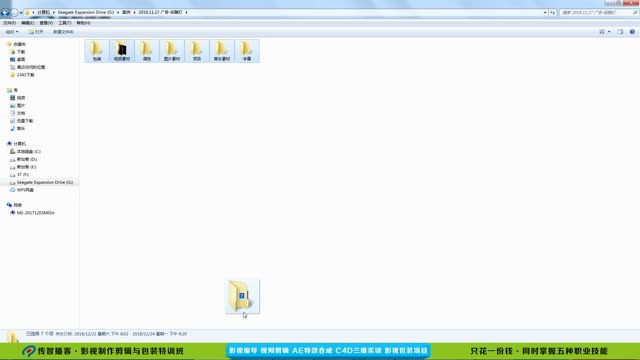Open the view options dropdown arrow
The width and height of the screenshot is (640, 360).
pos(609,32)
